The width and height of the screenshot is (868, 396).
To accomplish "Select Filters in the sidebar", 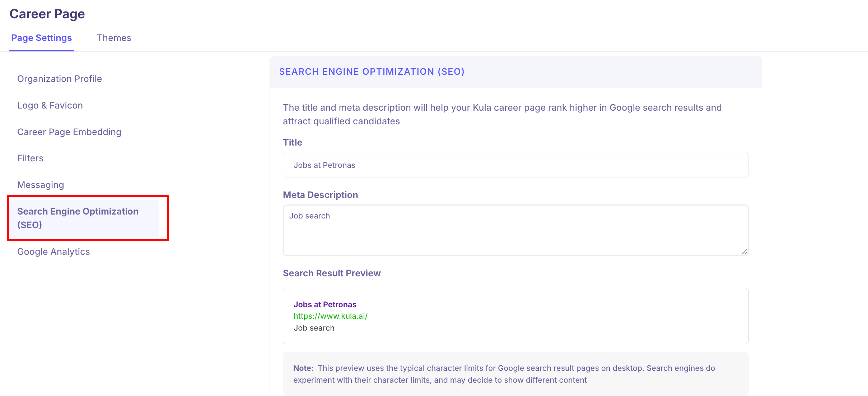I will pos(30,158).
